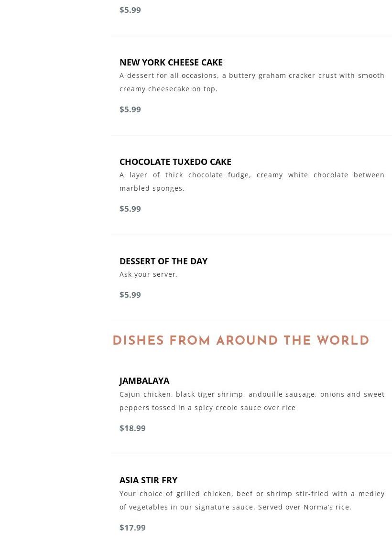392x542 pixels.
Task: Open the Asia Stir Fry item
Action: (x=148, y=480)
